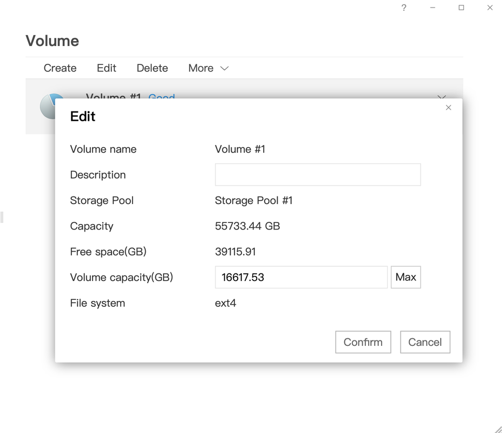Click the 55733.44 GB capacity value

[x=247, y=226]
